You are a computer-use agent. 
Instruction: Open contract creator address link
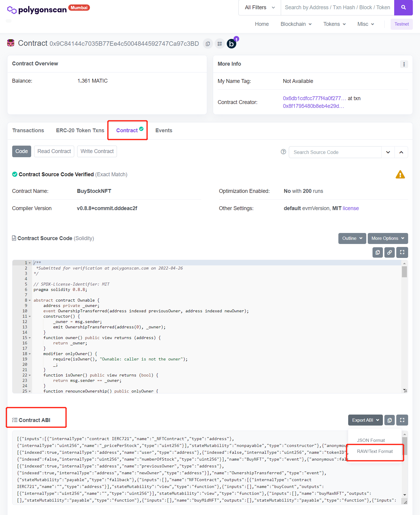click(315, 98)
